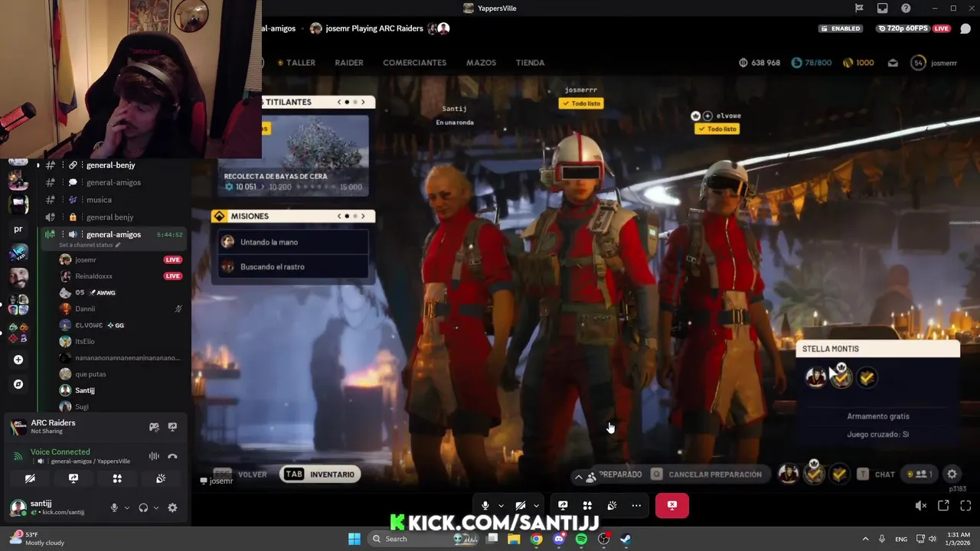Toggle camera in stream overlay controls
The height and width of the screenshot is (551, 980).
tap(521, 505)
